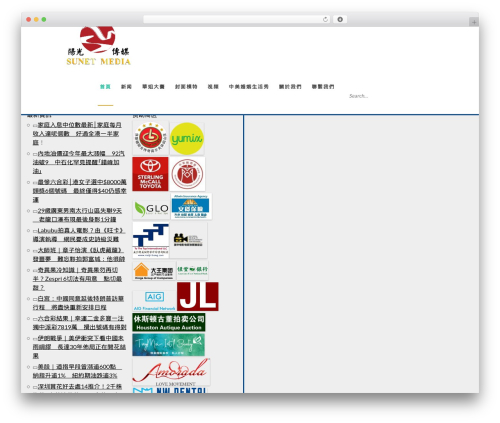Open the Labubu 真人電影 headline
Viewport: 500px width, 423px height.
coord(79,235)
